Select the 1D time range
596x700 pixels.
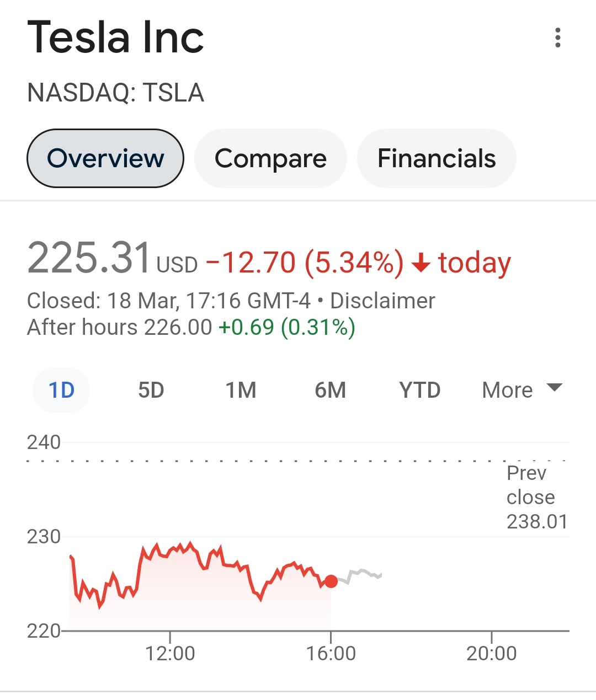click(x=61, y=390)
